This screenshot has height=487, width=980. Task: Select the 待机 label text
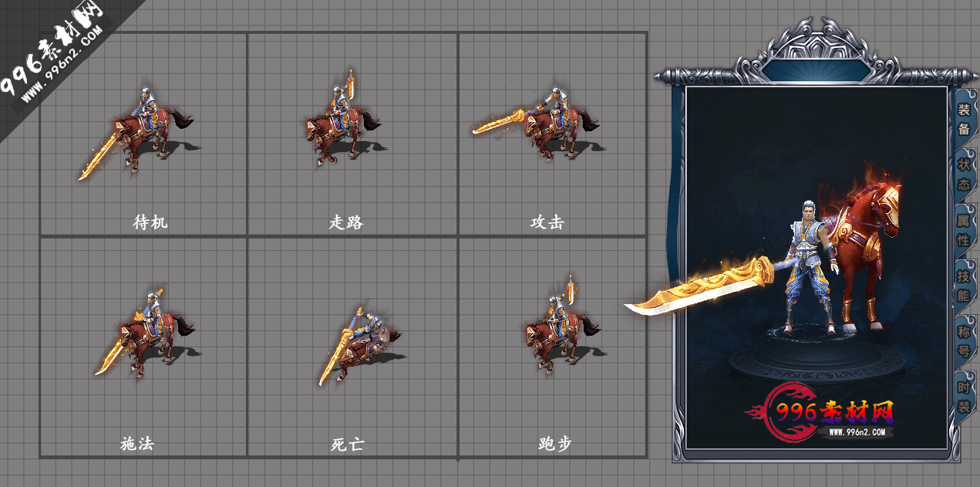(x=150, y=222)
